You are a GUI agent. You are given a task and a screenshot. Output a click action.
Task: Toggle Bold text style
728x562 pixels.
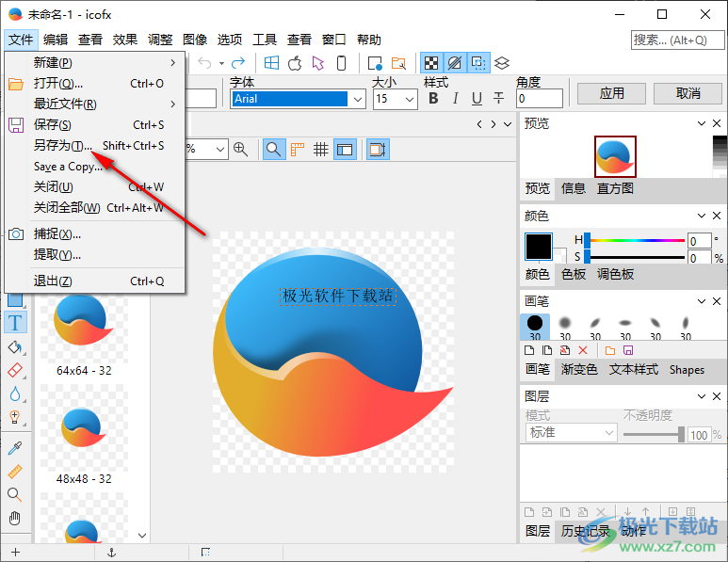(433, 99)
